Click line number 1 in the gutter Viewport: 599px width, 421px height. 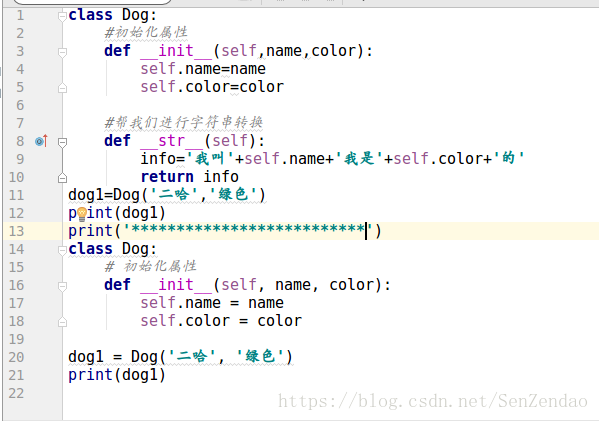[x=20, y=15]
